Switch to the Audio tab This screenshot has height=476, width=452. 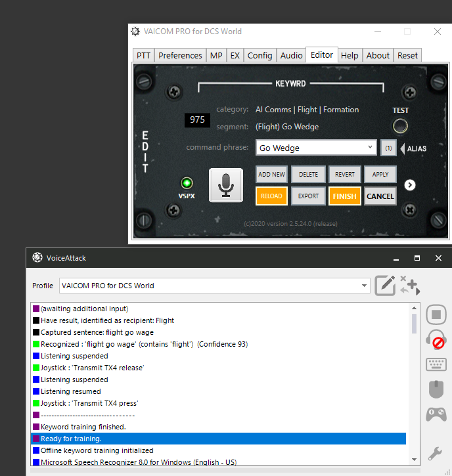pos(291,56)
